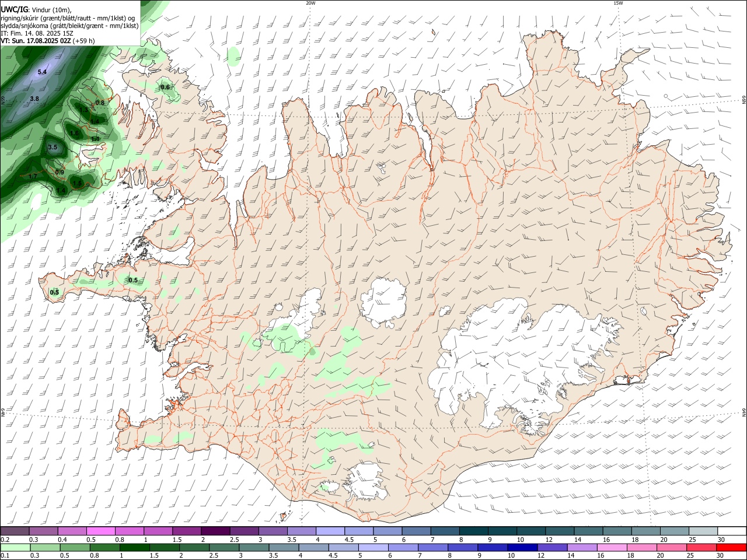Pick dark green rain swatch between 1 and 1.5
Viewport: 747px width, 560px height.
[134, 547]
